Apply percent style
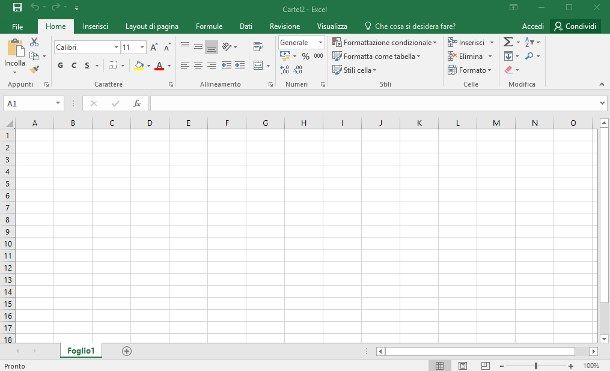This screenshot has width=610, height=371. coord(305,56)
